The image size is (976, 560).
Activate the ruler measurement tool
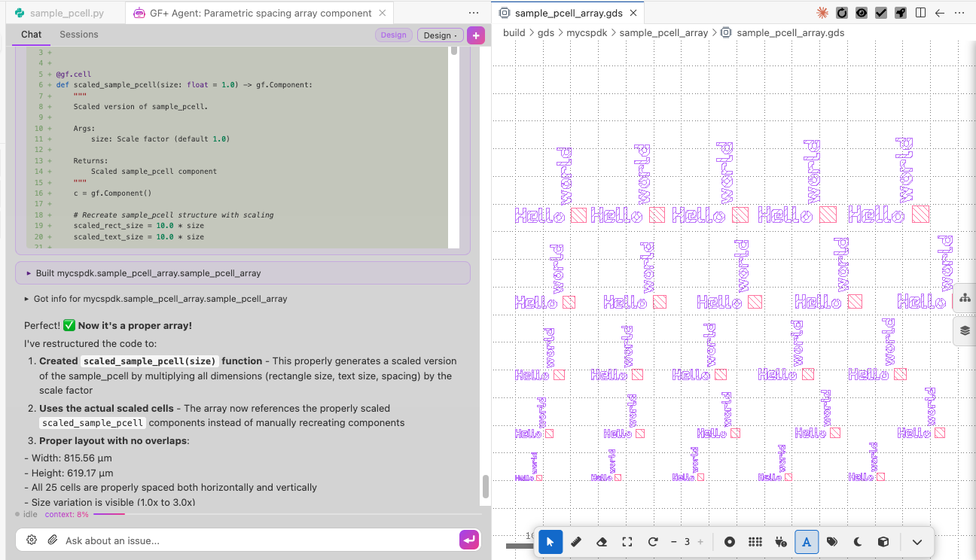(x=576, y=541)
